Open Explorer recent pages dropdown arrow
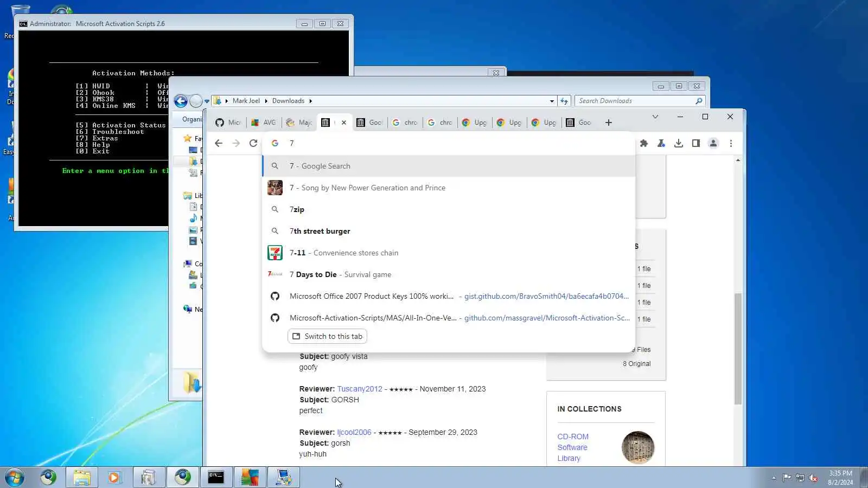The image size is (868, 488). coord(207,101)
